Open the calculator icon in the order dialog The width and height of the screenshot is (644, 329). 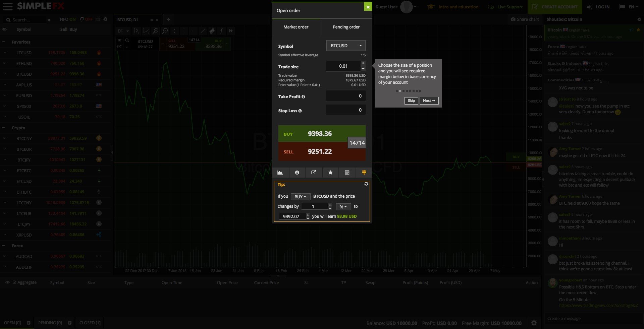[347, 173]
